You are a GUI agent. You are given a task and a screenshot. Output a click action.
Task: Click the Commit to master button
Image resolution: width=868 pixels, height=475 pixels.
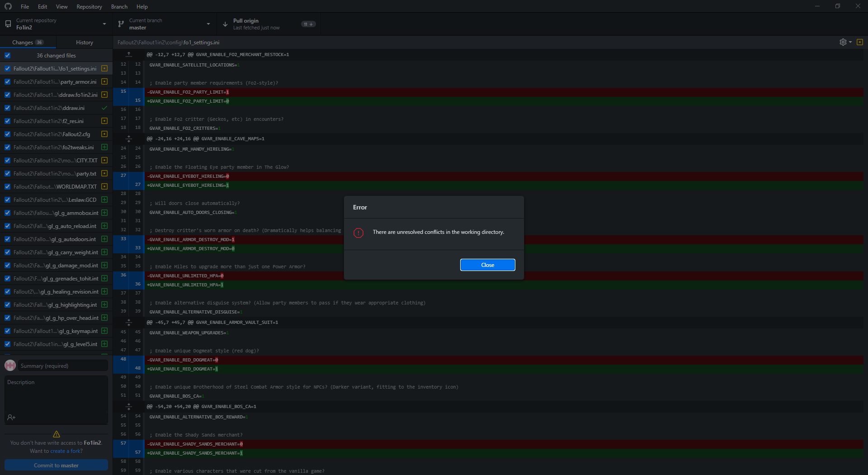pyautogui.click(x=56, y=465)
